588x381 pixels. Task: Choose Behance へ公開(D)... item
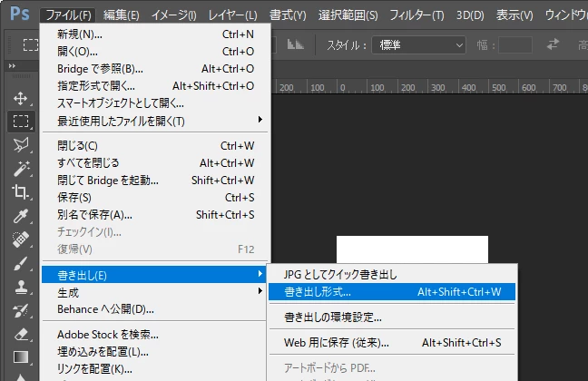point(155,309)
